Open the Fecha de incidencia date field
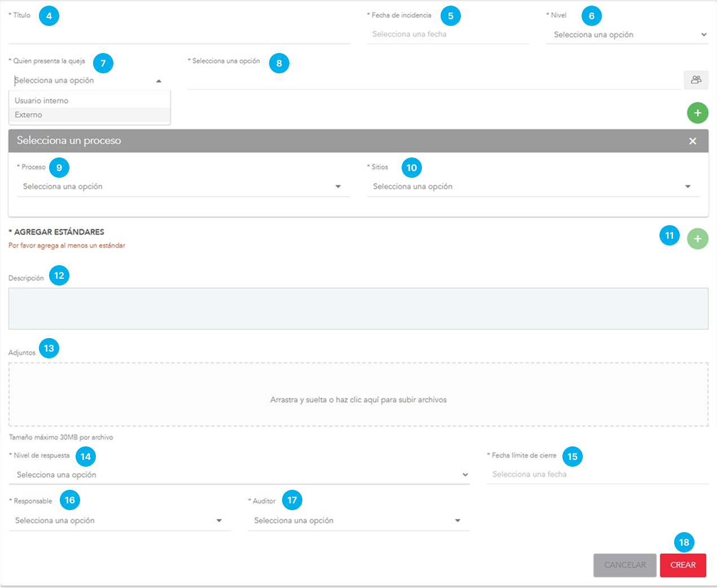Image resolution: width=717 pixels, height=588 pixels. tap(447, 34)
